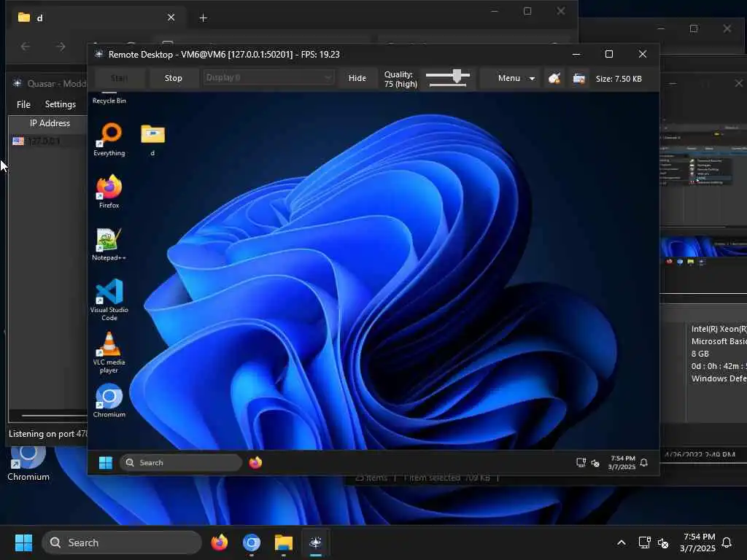Open Firefox from the remote taskbar
Screen dimensions: 747x560
[x=255, y=462]
